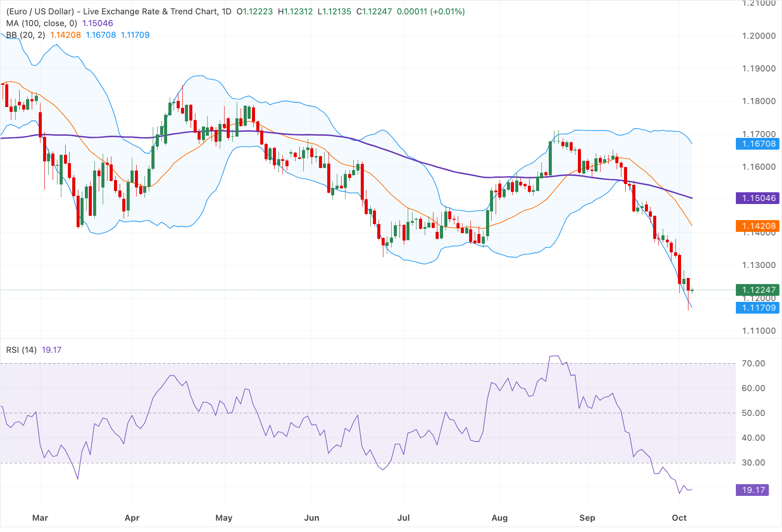Click the MA value 1.15046 in legend

click(x=98, y=23)
